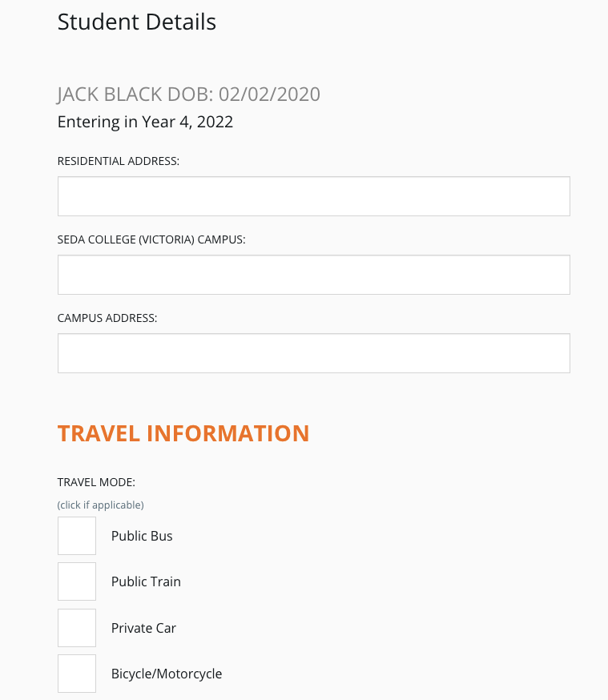The width and height of the screenshot is (608, 700).
Task: Click the Student Details page heading
Action: (x=137, y=22)
